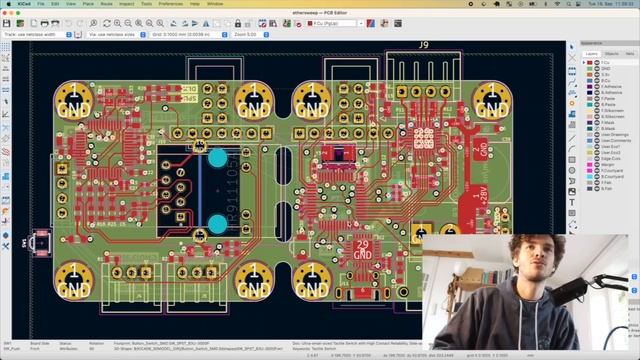Expand the F.Cu layer row arrow
The image size is (640, 360).
click(584, 63)
